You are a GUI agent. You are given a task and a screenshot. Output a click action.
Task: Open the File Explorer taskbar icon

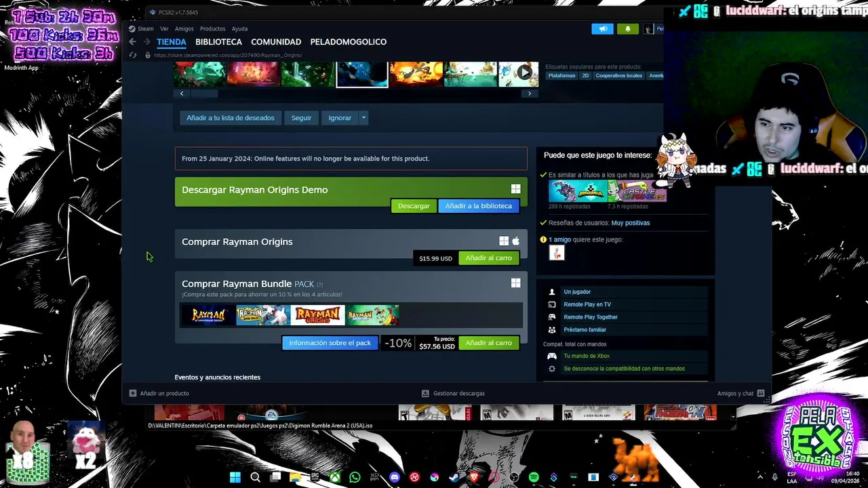tap(295, 477)
